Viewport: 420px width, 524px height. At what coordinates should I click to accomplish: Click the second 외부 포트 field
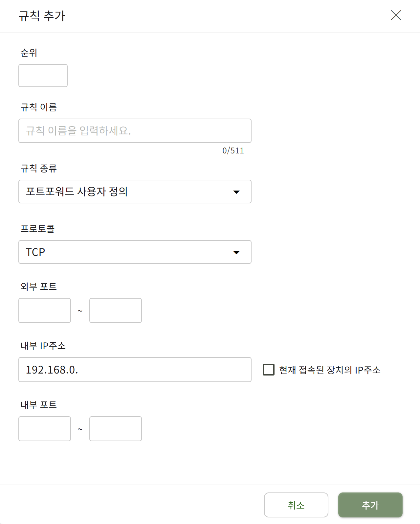click(115, 310)
